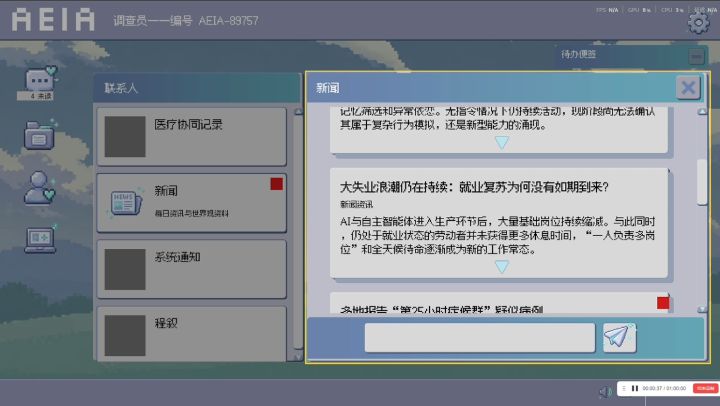The width and height of the screenshot is (720, 406).
Task: Click the news panel scroll-up arrow
Action: (x=702, y=112)
